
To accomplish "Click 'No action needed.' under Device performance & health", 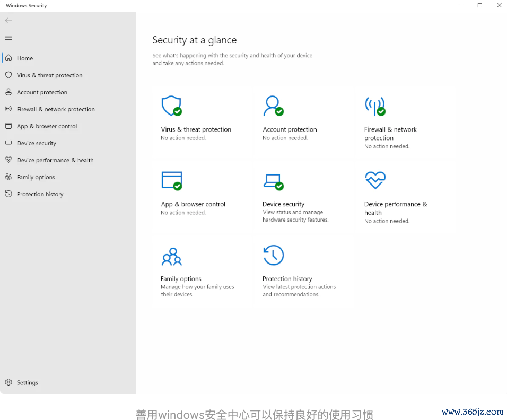I will 387,221.
